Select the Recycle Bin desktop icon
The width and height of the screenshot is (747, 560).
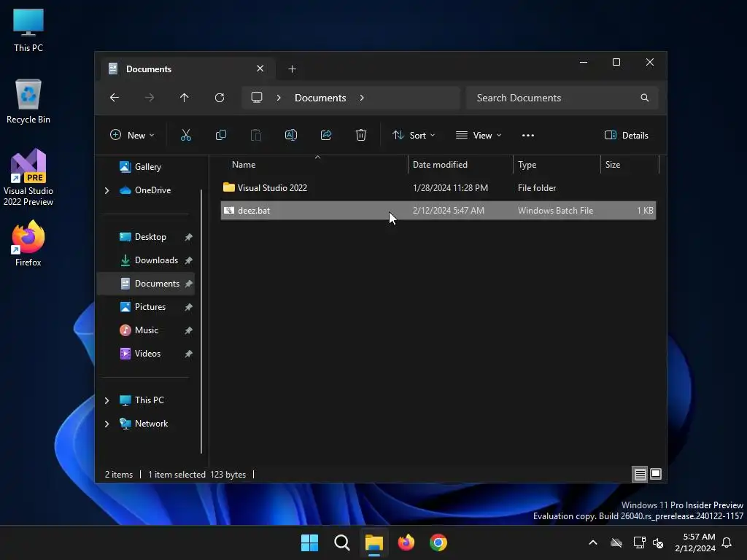(x=28, y=101)
